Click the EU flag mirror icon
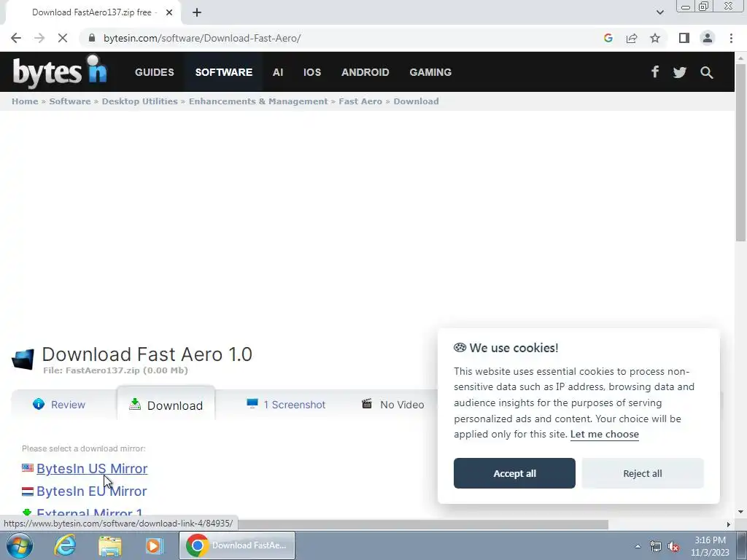The height and width of the screenshot is (560, 747). (x=28, y=491)
